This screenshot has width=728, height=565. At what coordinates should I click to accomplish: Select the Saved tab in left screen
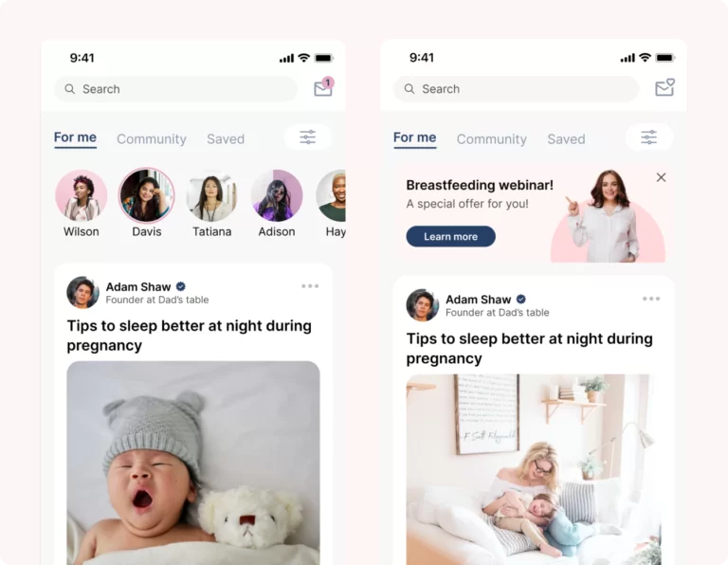point(226,138)
